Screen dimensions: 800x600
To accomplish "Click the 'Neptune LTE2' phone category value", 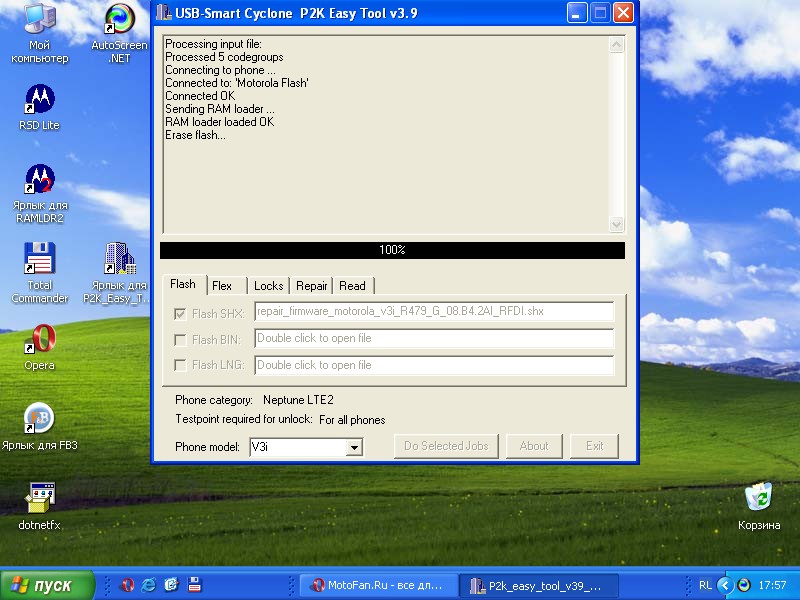I will (298, 400).
